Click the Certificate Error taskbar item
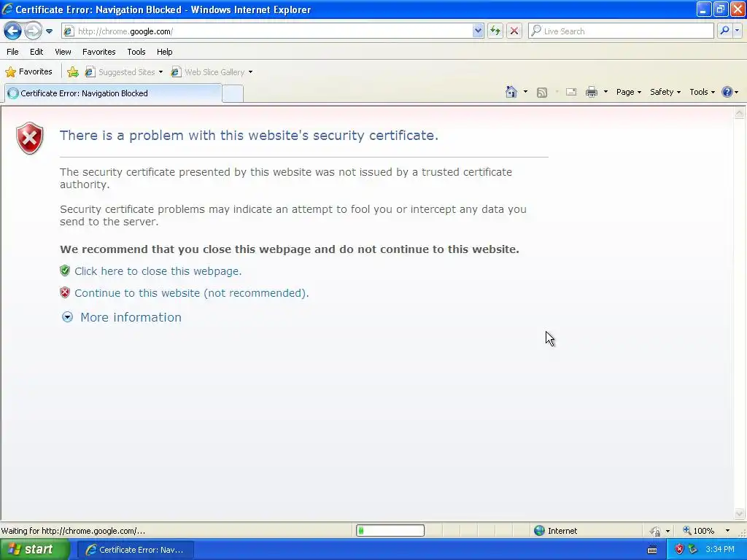747x560 pixels. [x=135, y=550]
